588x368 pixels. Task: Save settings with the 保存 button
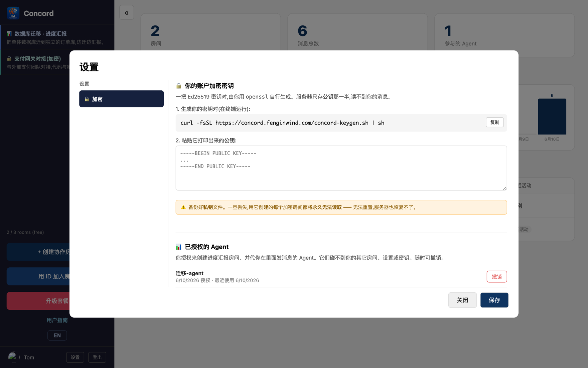pos(494,300)
